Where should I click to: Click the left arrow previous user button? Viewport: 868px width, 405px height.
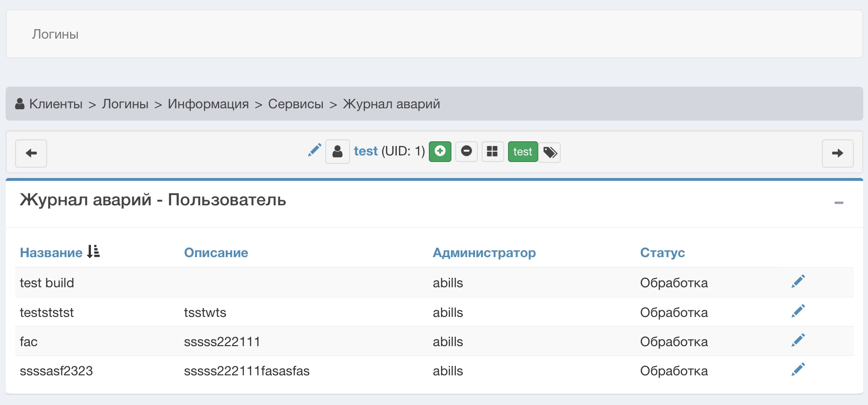pos(31,153)
